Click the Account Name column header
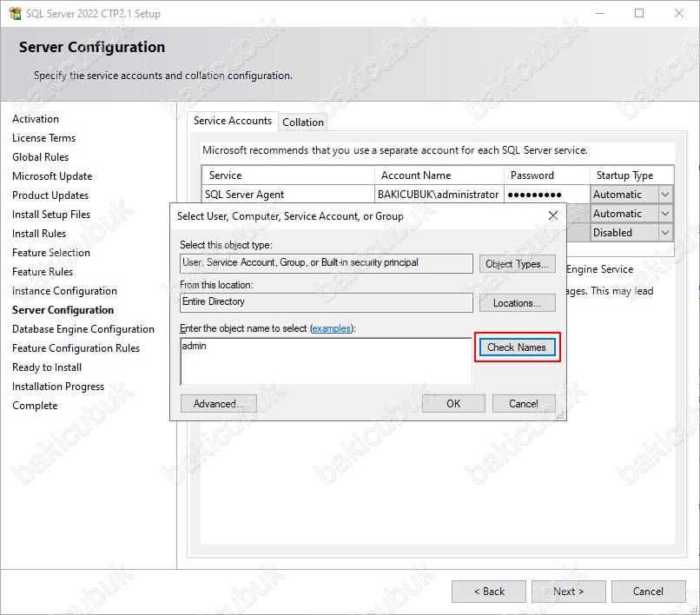The image size is (700, 615). click(439, 175)
